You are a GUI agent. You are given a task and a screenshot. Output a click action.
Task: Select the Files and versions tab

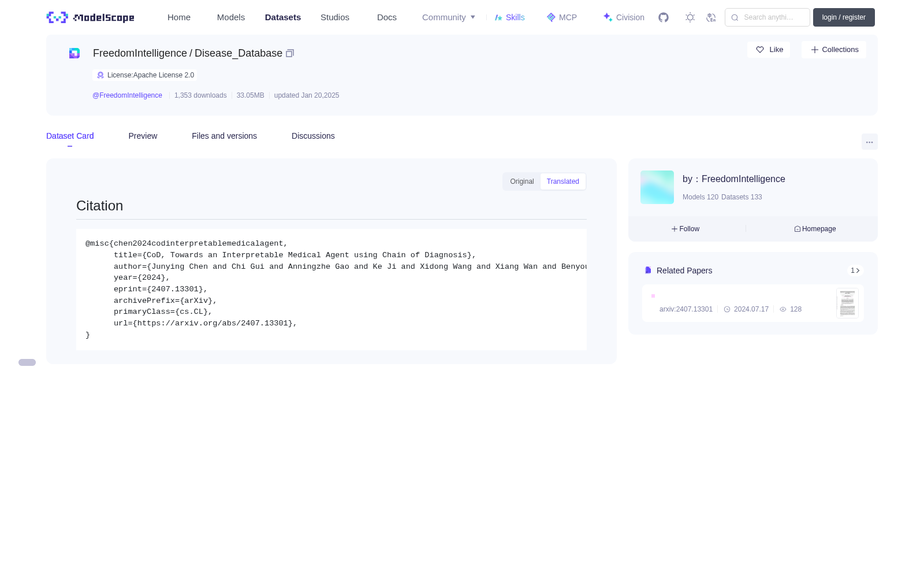[224, 136]
